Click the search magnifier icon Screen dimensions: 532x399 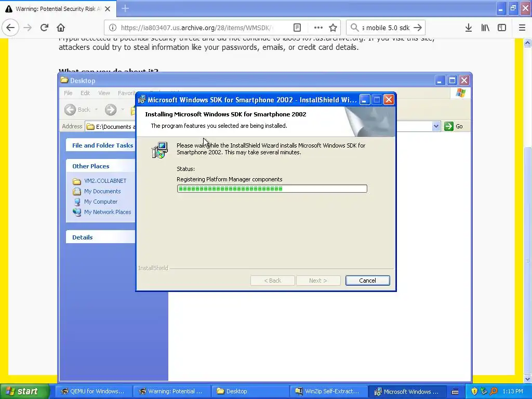pyautogui.click(x=354, y=28)
